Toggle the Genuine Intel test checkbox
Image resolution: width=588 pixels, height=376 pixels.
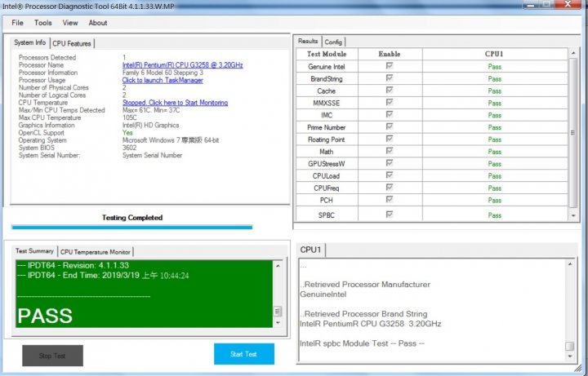click(390, 66)
